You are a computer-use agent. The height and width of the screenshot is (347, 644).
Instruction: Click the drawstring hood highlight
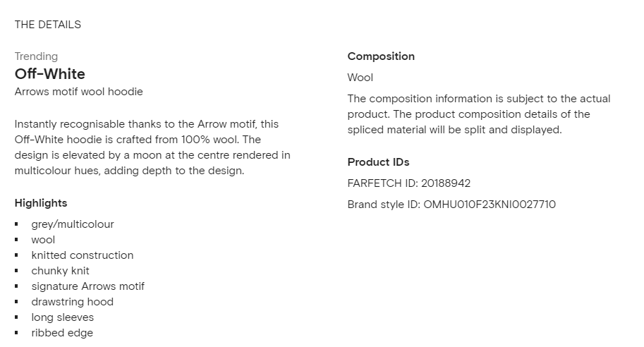[x=72, y=302]
